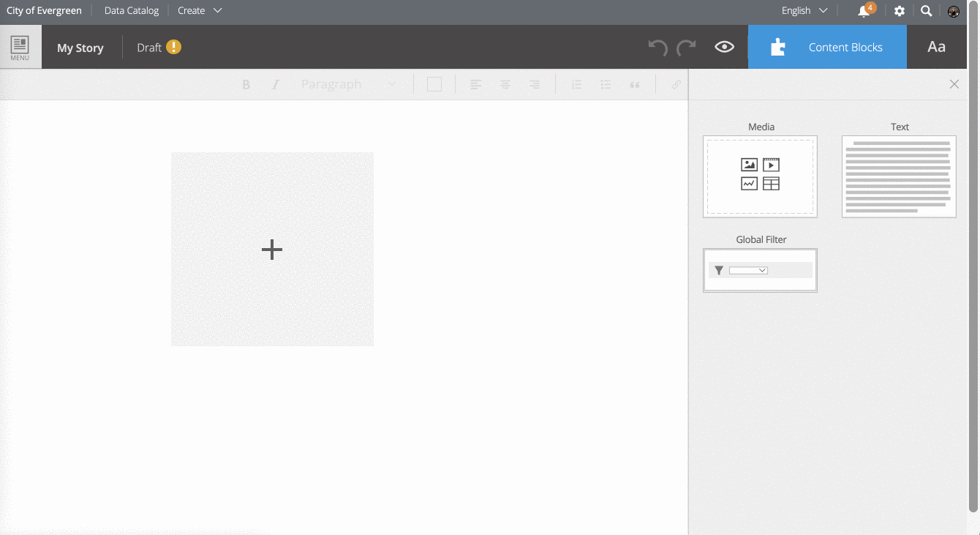Align text center
The image size is (980, 535).
tap(505, 85)
